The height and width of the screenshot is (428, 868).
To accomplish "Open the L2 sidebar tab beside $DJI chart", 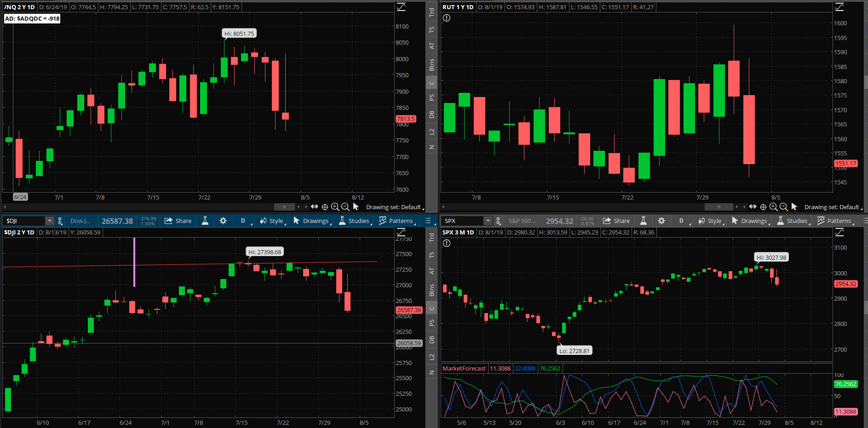I will (431, 357).
